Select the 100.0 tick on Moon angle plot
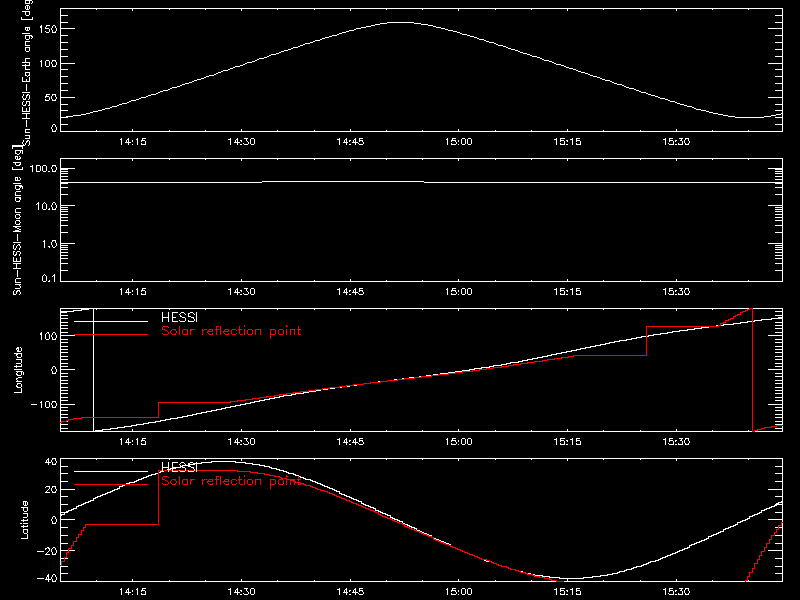Screen dimensions: 800x600 pyautogui.click(x=43, y=169)
